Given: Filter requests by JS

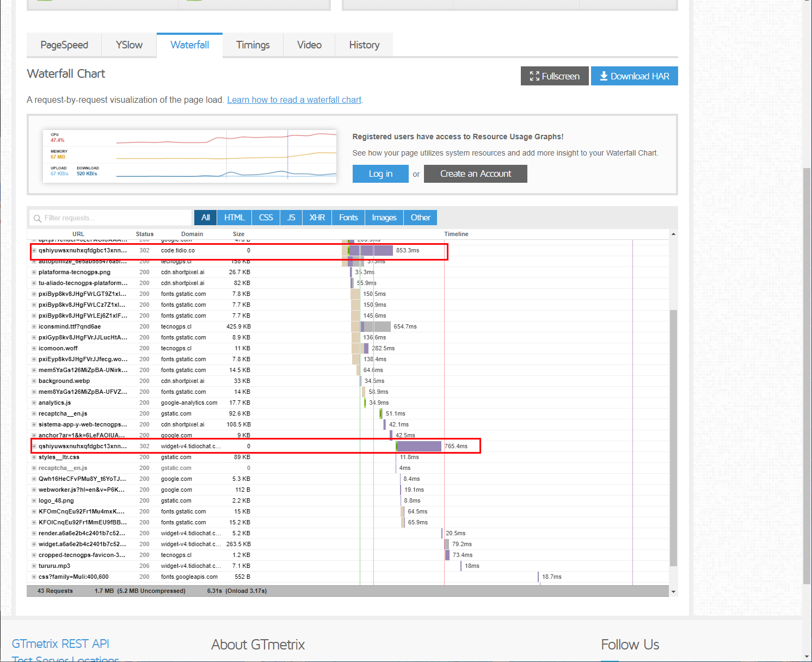Looking at the screenshot, I should pos(292,218).
